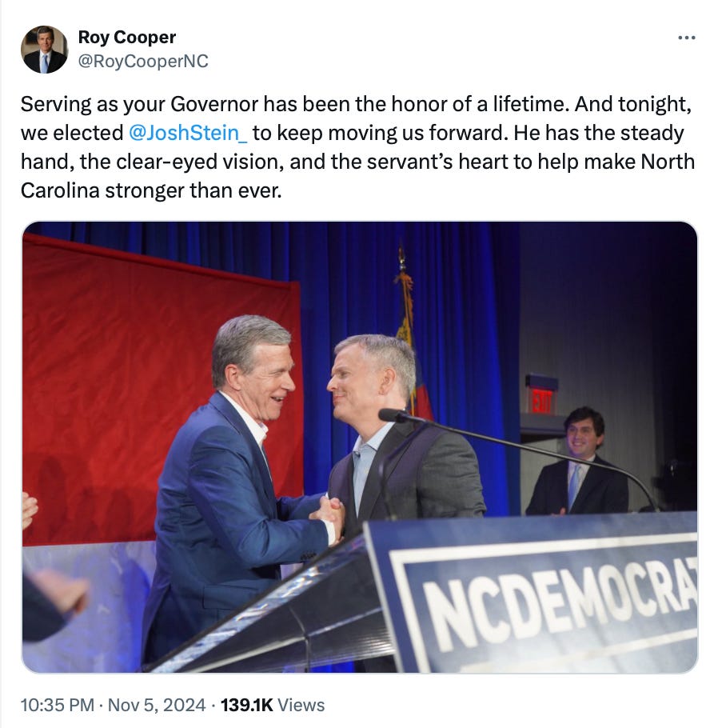
Task: Click the red EXIT sign in the photo
Action: (x=541, y=401)
